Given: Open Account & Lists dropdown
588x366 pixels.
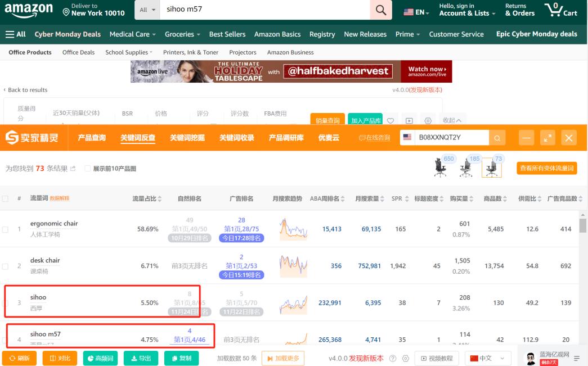Looking at the screenshot, I should (467, 10).
